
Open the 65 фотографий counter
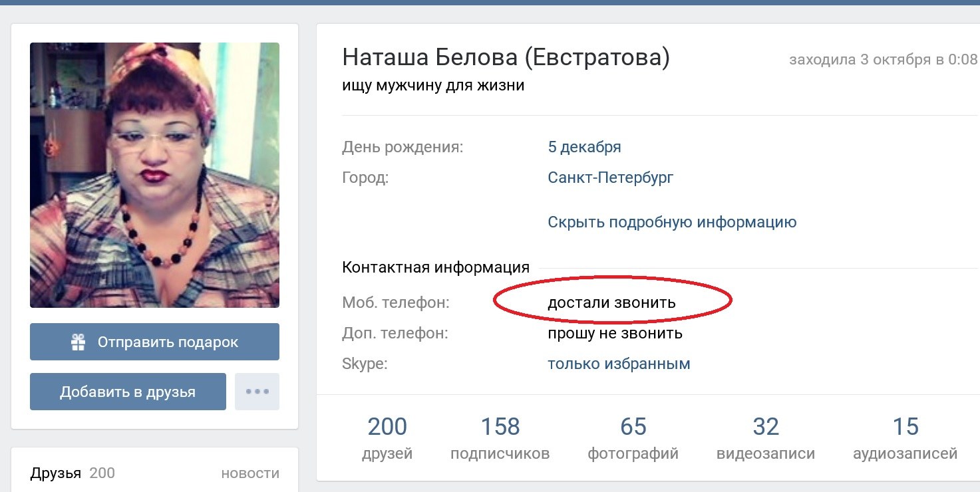click(x=633, y=438)
